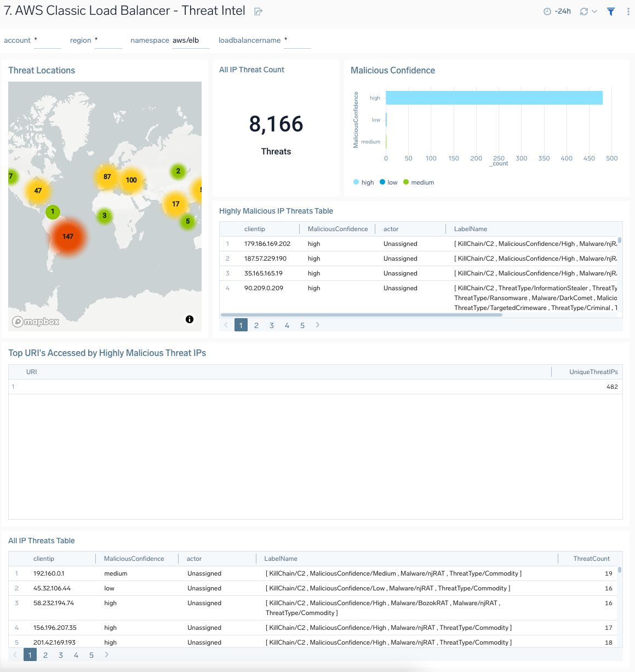Open the account filter dropdown
This screenshot has width=635, height=672.
point(47,40)
